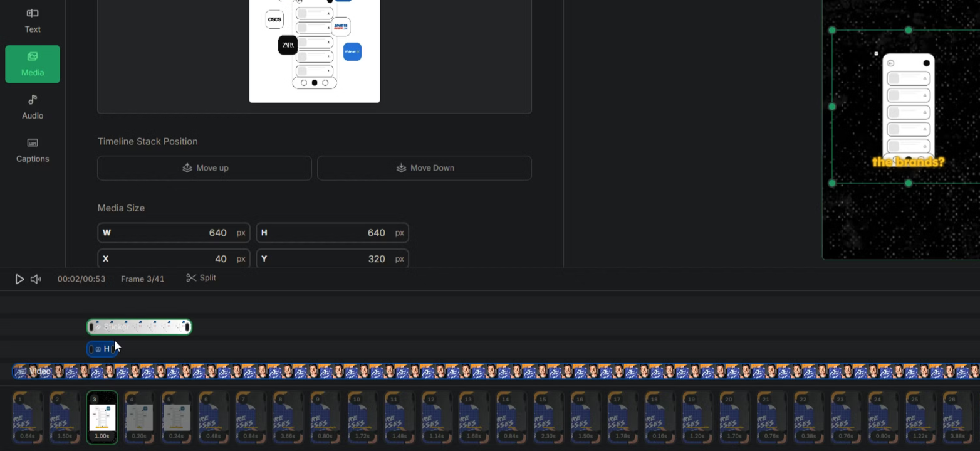
Task: Select frame 1 thumbnail (0.64s)
Action: 28,417
